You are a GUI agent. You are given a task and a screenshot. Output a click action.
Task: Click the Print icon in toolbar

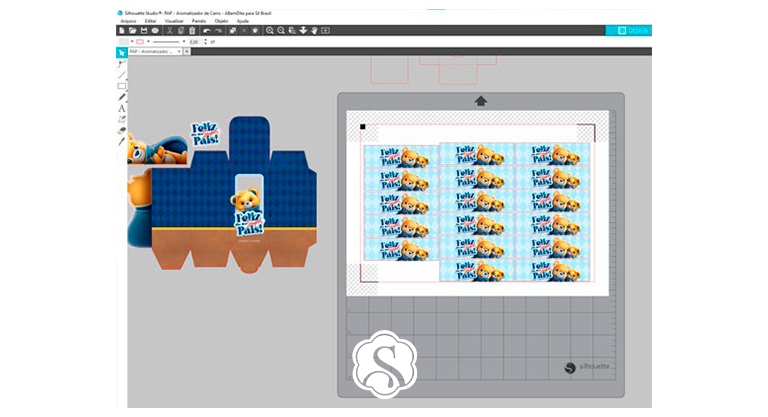155,30
